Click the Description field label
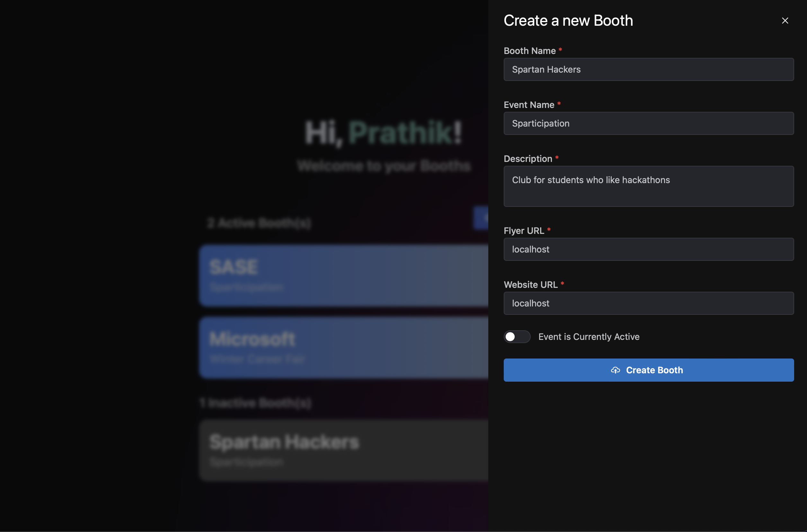Image resolution: width=807 pixels, height=532 pixels. 528,159
